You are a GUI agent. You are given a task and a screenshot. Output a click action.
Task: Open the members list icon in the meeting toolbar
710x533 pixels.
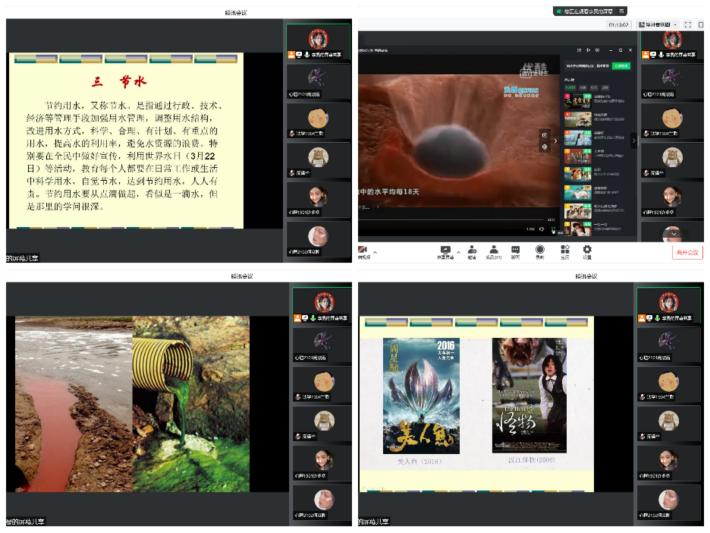coord(494,250)
